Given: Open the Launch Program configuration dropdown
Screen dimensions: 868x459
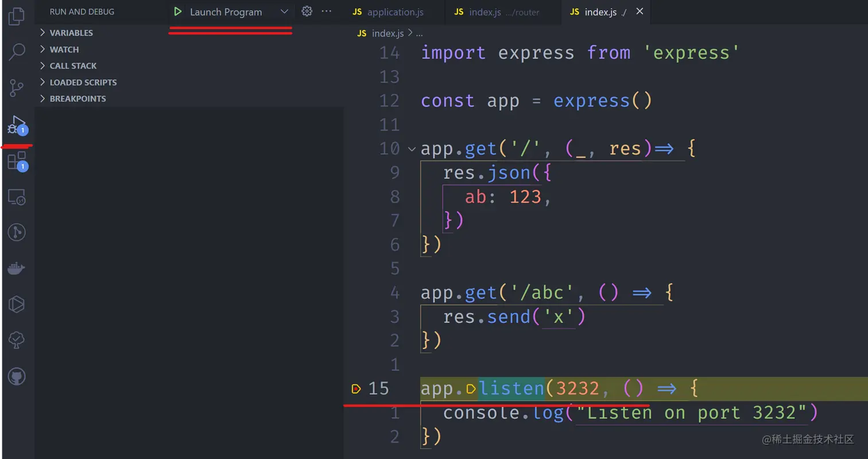Looking at the screenshot, I should pos(284,11).
